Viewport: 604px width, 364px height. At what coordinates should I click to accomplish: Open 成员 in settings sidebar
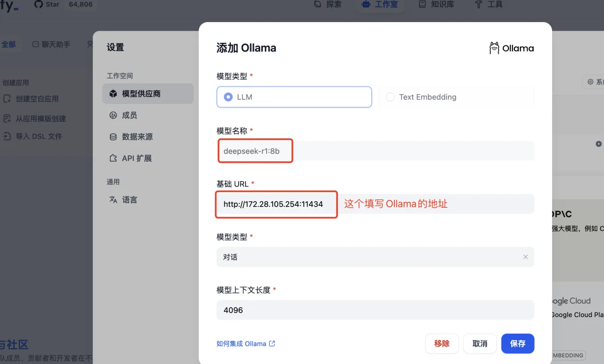[148, 115]
